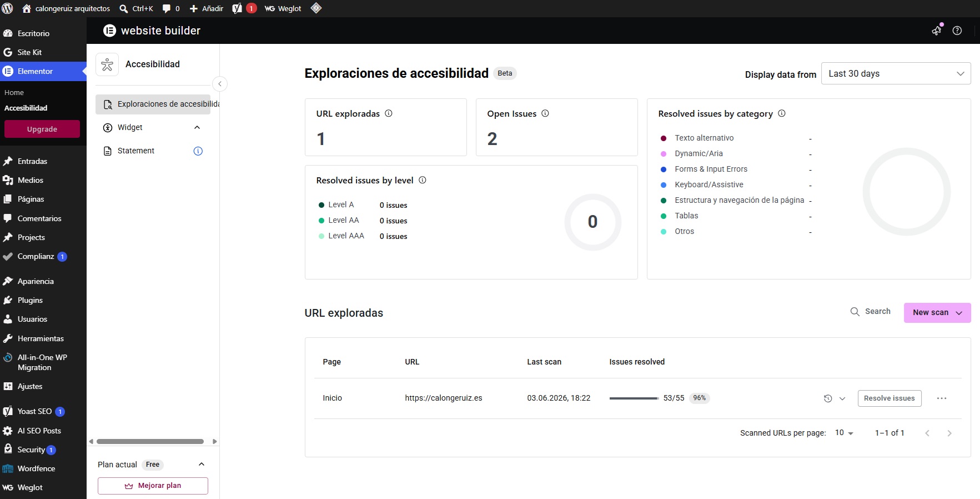This screenshot has width=980, height=499.
Task: Click the Statement info icon
Action: (x=198, y=151)
